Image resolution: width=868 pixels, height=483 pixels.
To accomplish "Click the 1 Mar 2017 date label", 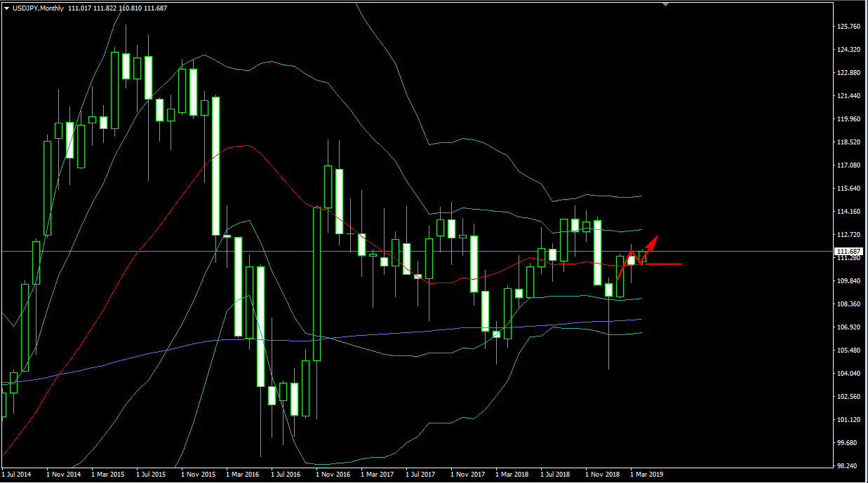I will point(378,475).
